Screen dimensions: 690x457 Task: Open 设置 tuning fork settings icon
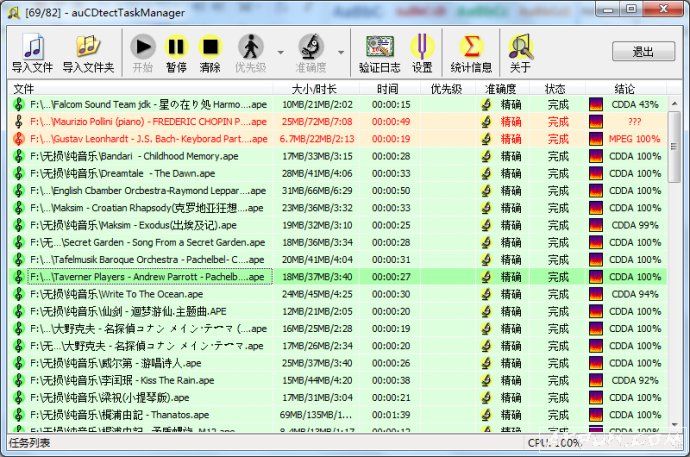coord(422,47)
